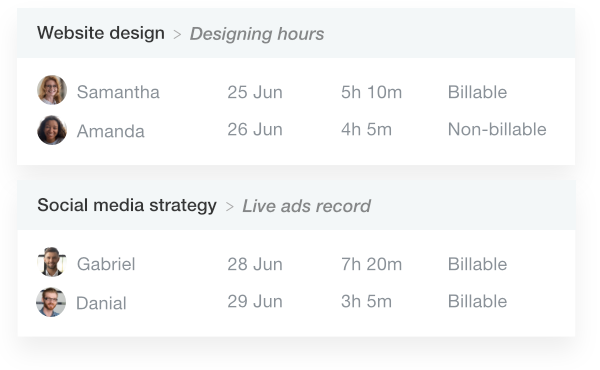
Task: Click the 3h 5m duration for Danial
Action: [366, 301]
